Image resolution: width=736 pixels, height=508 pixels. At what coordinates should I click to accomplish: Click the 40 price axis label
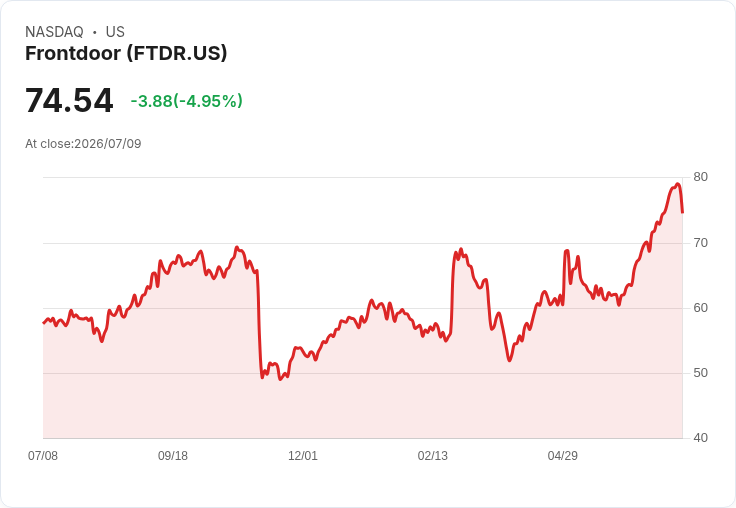pyautogui.click(x=700, y=438)
